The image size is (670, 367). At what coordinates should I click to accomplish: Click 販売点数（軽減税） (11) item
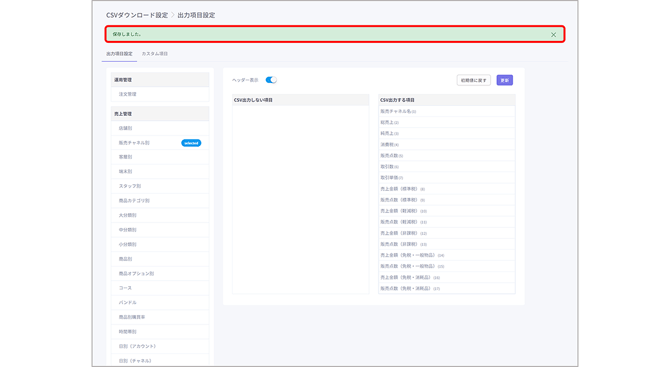[x=447, y=222]
